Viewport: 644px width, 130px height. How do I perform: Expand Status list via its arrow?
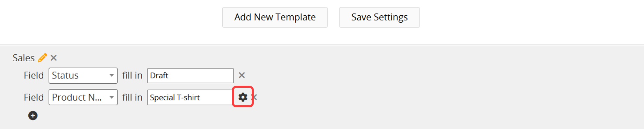click(112, 76)
